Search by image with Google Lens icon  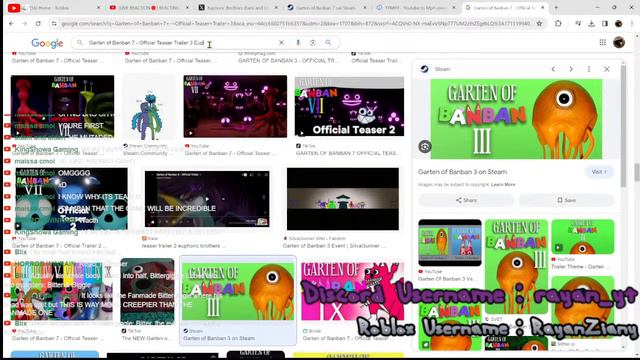(x=313, y=42)
